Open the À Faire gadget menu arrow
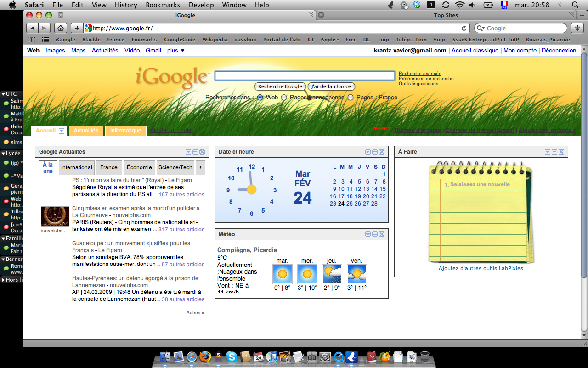Image resolution: width=588 pixels, height=368 pixels. [x=548, y=152]
